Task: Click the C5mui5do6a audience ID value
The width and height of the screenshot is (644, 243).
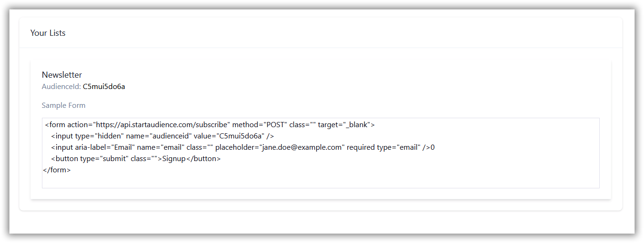Action: point(104,87)
